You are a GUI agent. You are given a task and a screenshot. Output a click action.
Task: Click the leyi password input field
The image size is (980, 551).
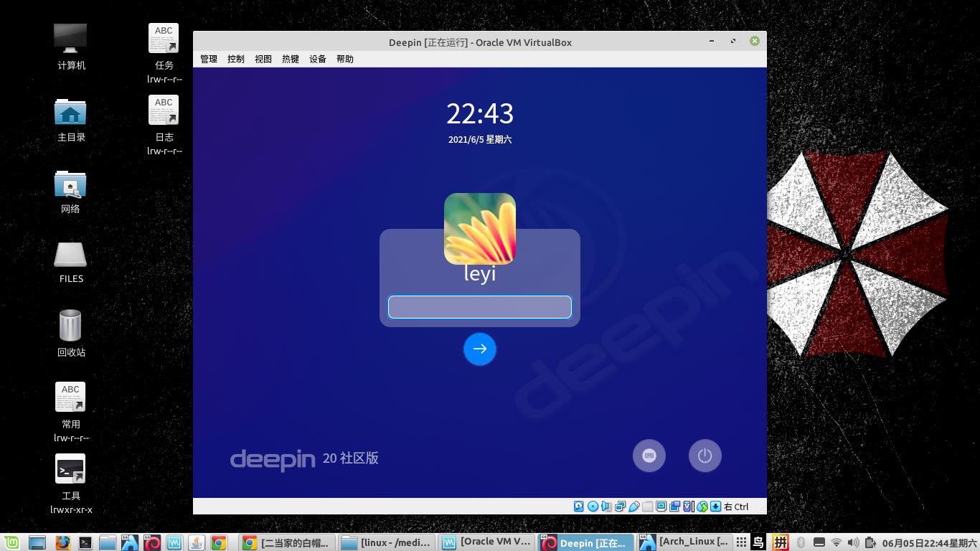[x=480, y=307]
